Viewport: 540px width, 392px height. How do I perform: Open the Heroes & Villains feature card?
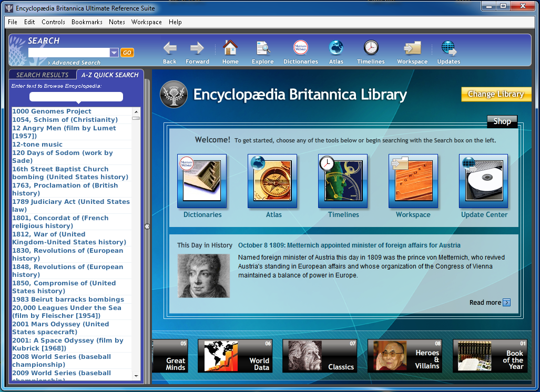(x=405, y=356)
